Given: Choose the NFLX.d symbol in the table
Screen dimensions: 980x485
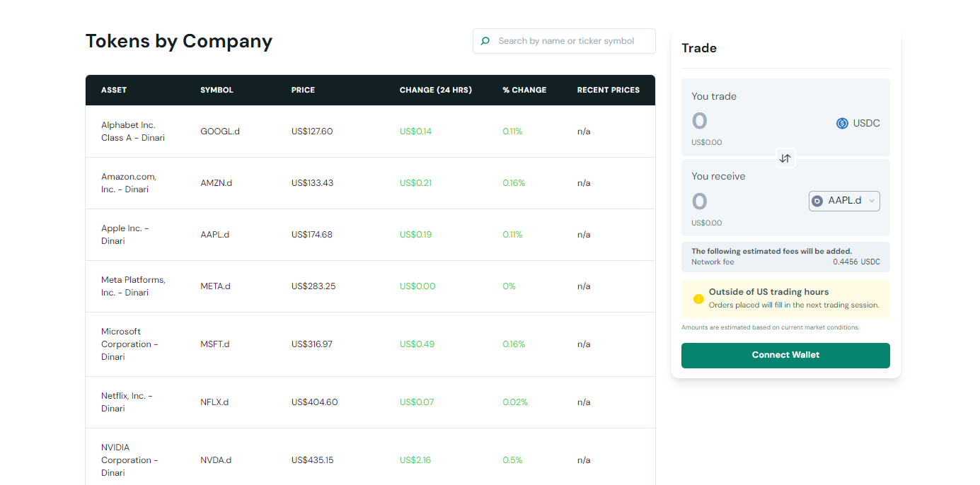Looking at the screenshot, I should pos(214,402).
